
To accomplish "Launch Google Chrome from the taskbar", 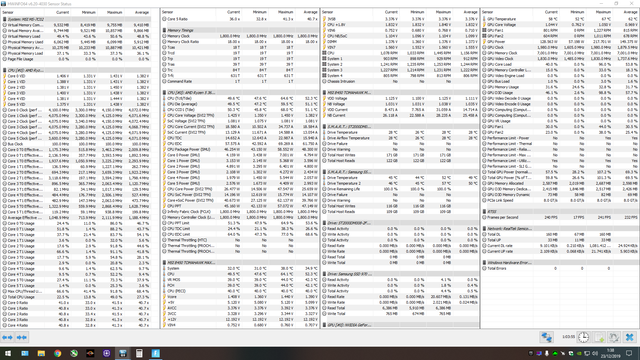I will tap(58, 353).
